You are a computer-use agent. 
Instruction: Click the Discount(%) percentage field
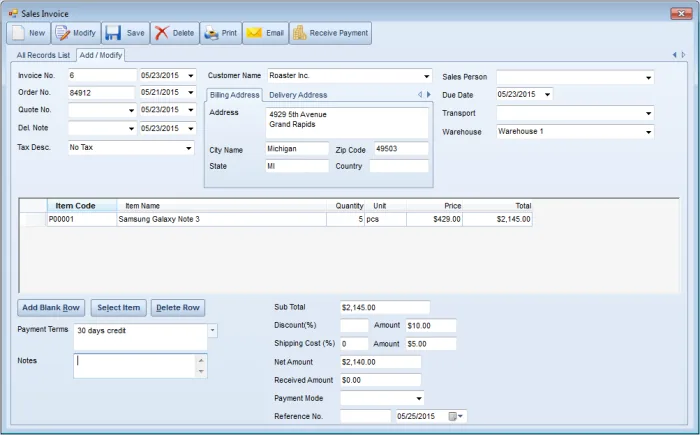[354, 326]
